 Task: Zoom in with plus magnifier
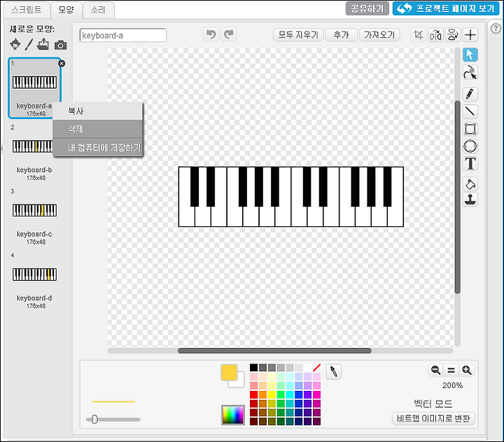[467, 371]
